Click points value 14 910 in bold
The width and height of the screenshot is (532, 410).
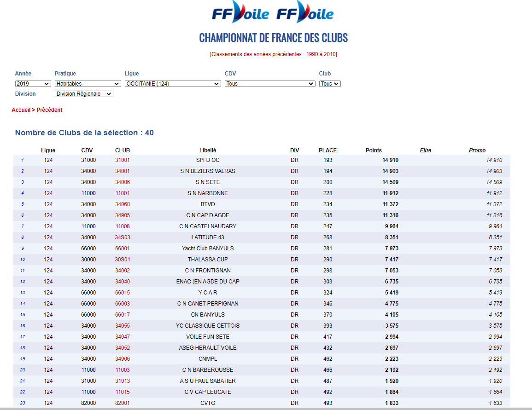point(390,160)
